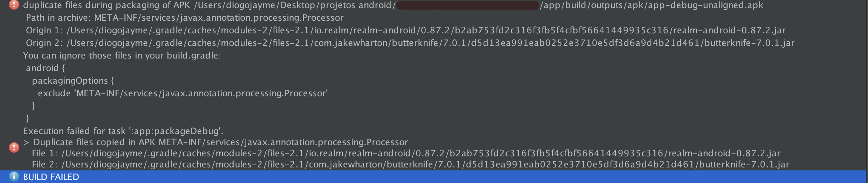
Task: Select the Origin 2 butterknife jar path line
Action: [410, 43]
